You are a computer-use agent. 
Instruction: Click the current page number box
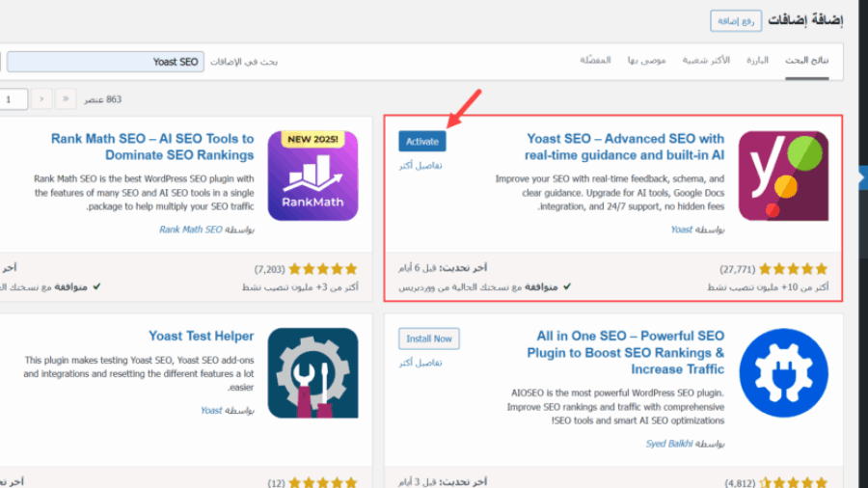13,99
